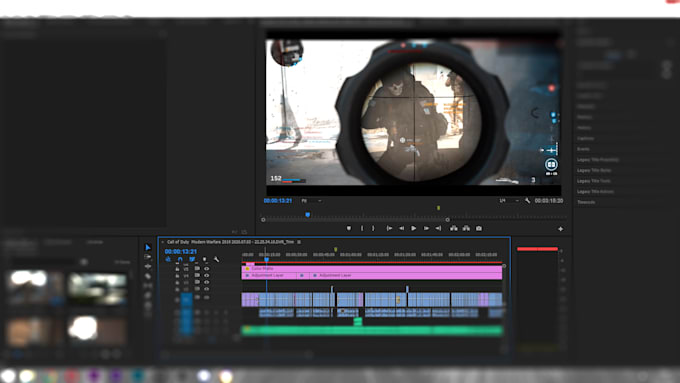Hide track V5 with its eye icon
Viewport: 680px width, 383px height.
(207, 269)
